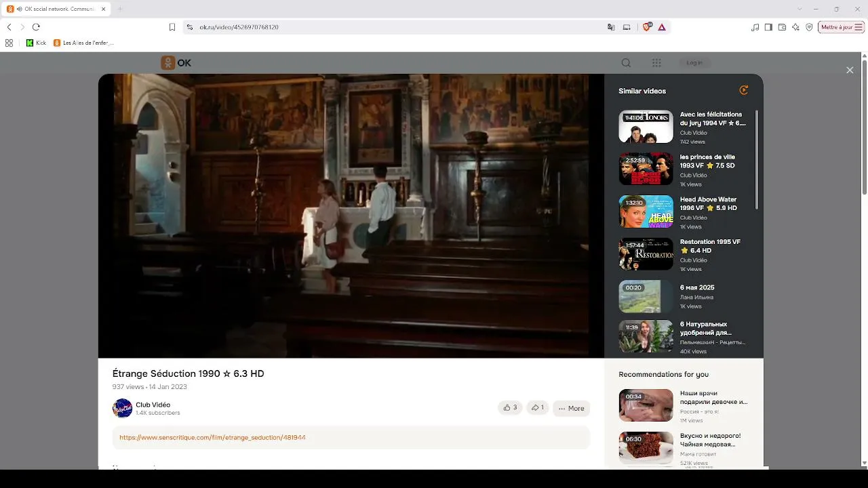
Task: Open site settings icon in address bar
Action: [190, 27]
